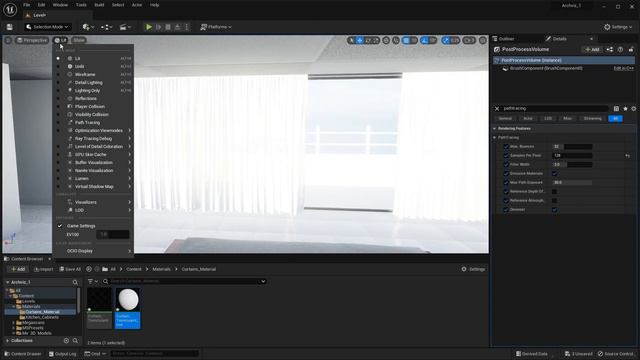
Task: Open play options three-dot menu
Action: (x=187, y=27)
